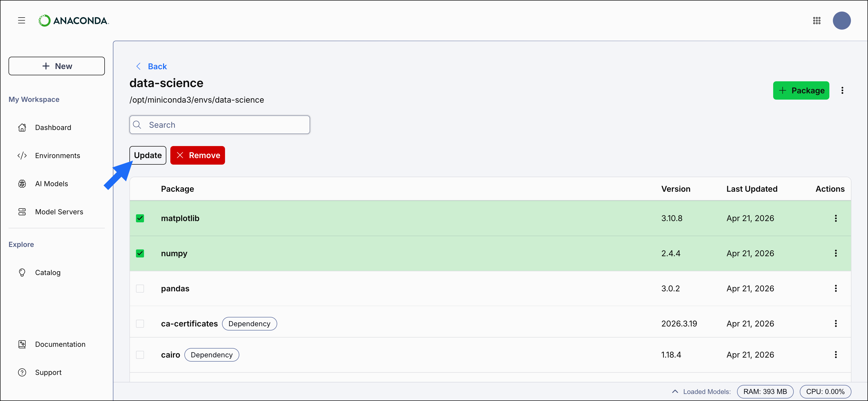Check the pandas package checkbox
This screenshot has height=401, width=868.
140,288
